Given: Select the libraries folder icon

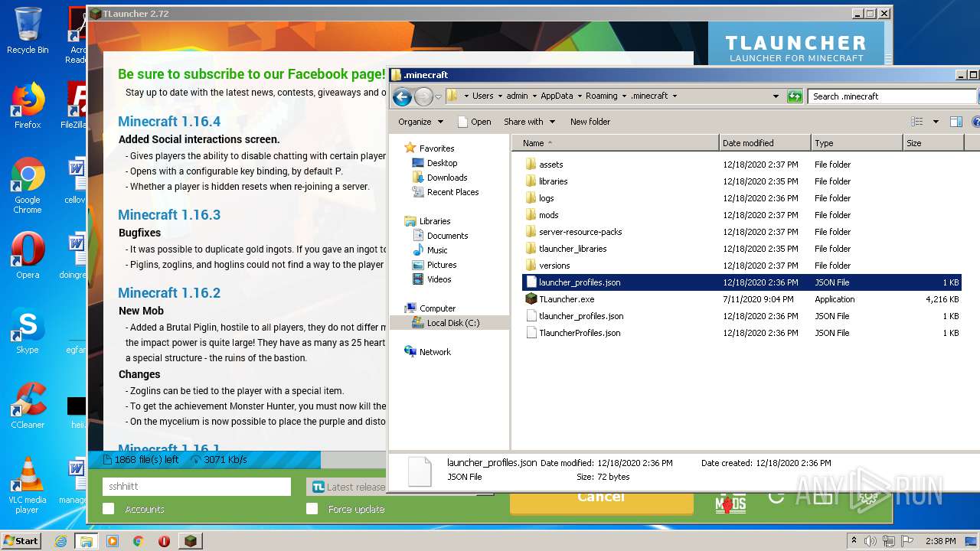Looking at the screenshot, I should (531, 181).
